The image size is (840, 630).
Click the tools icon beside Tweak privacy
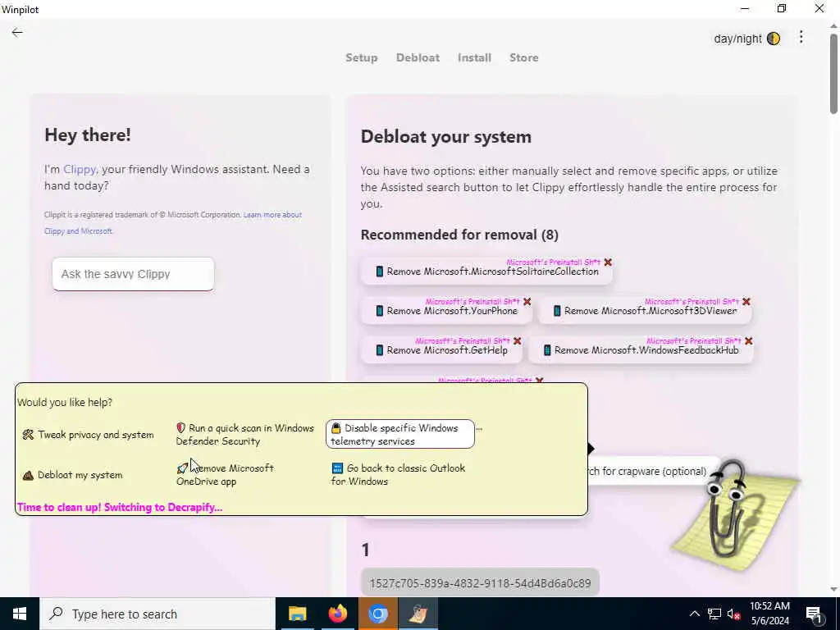pyautogui.click(x=28, y=435)
